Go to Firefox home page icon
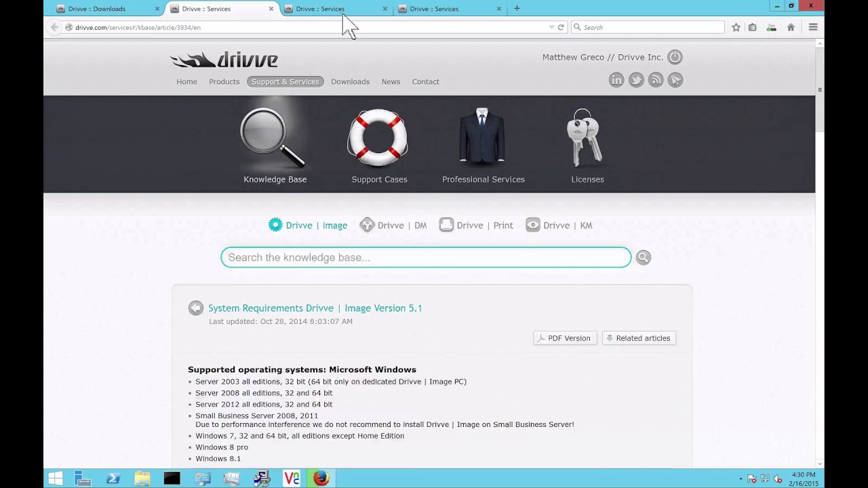Image resolution: width=868 pixels, height=488 pixels. [x=791, y=27]
